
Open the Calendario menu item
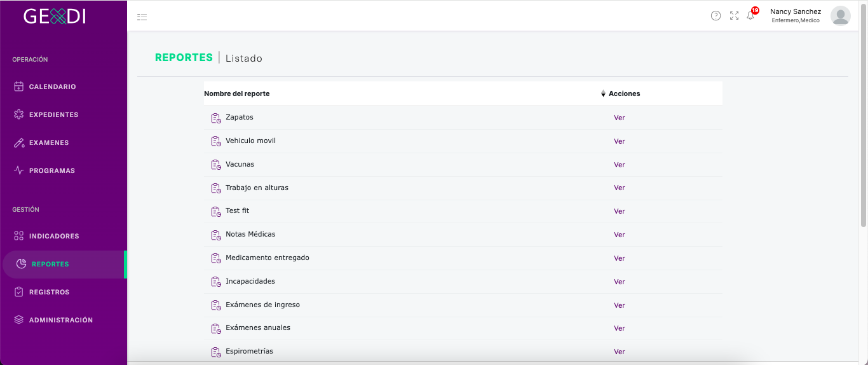[x=64, y=86]
